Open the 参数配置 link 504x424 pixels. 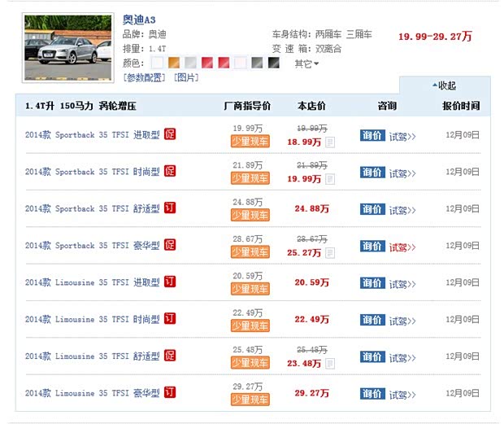click(144, 77)
